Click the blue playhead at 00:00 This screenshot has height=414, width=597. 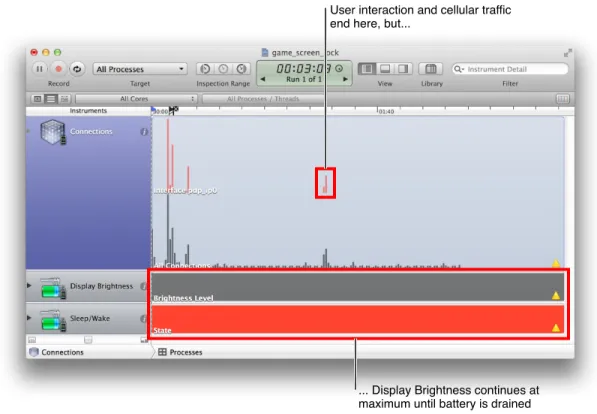click(x=153, y=110)
